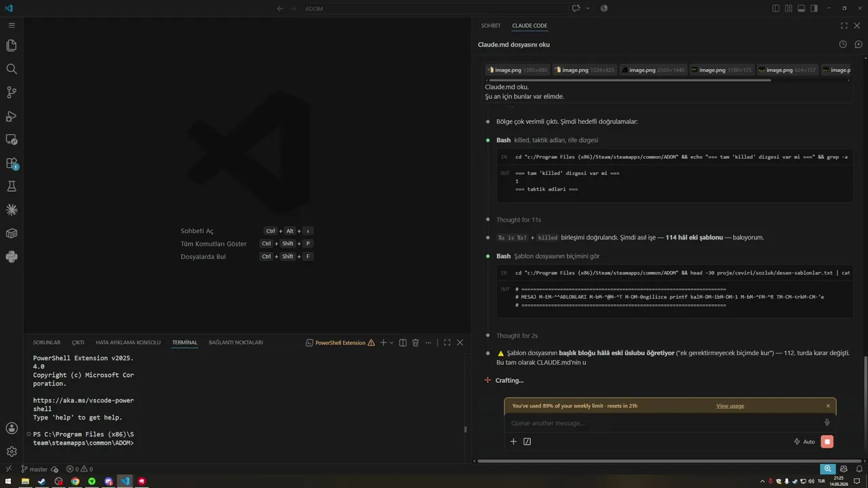Open image.png 1395×880 attachment
868x488 pixels.
point(518,70)
